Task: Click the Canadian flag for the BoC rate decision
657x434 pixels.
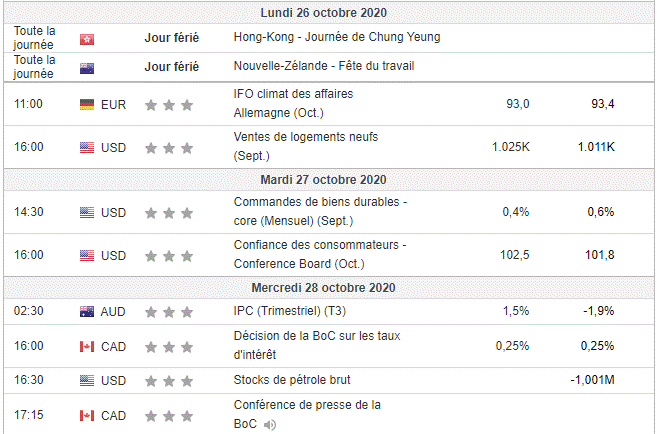Action: (x=87, y=346)
